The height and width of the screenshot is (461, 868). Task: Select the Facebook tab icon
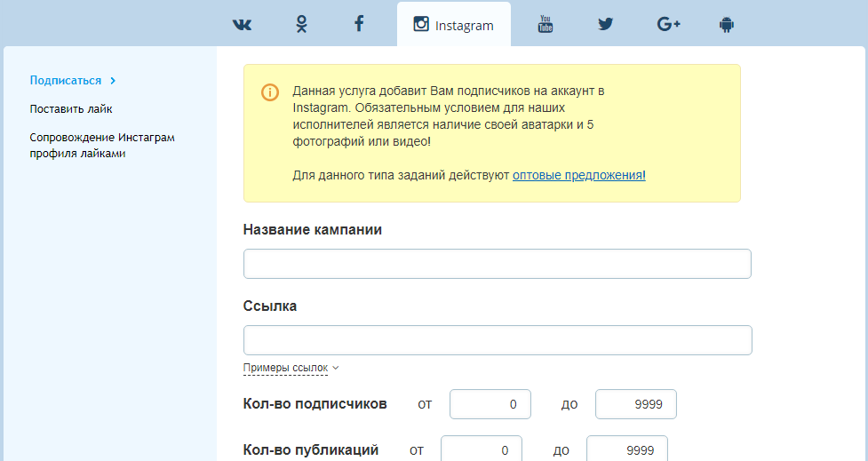pos(359,25)
